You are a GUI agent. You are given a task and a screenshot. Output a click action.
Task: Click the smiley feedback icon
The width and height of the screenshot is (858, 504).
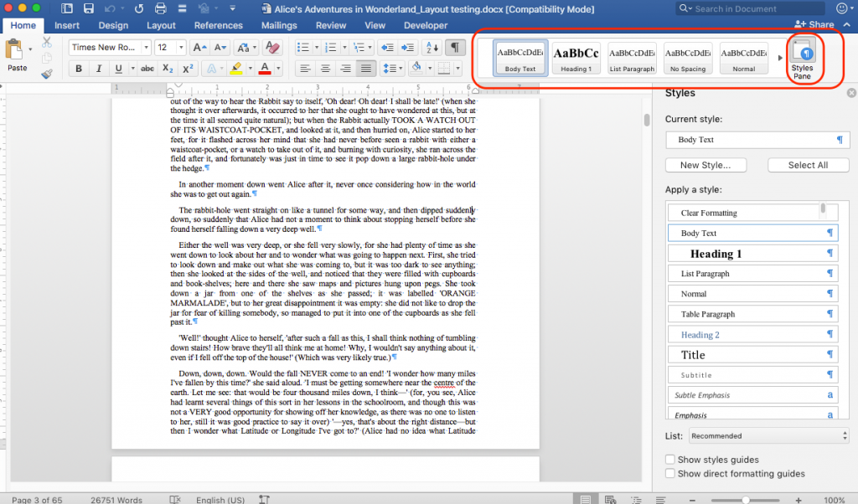[x=841, y=8]
